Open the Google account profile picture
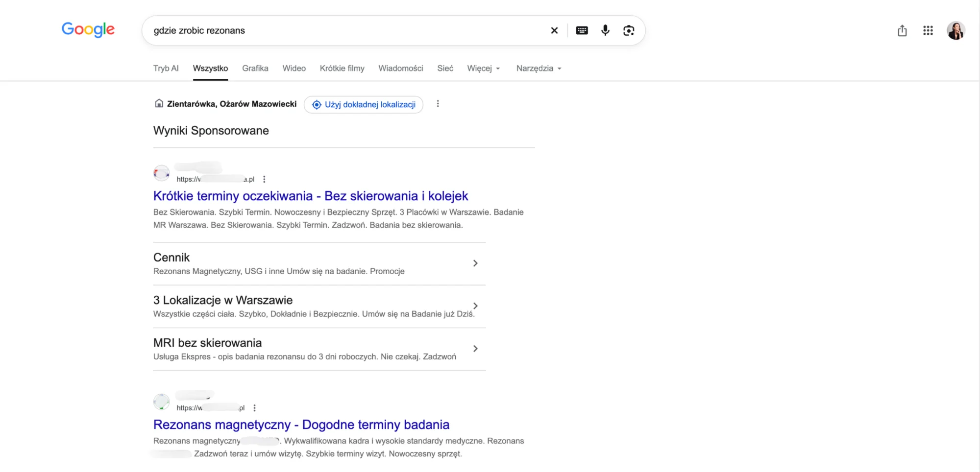 [x=955, y=31]
